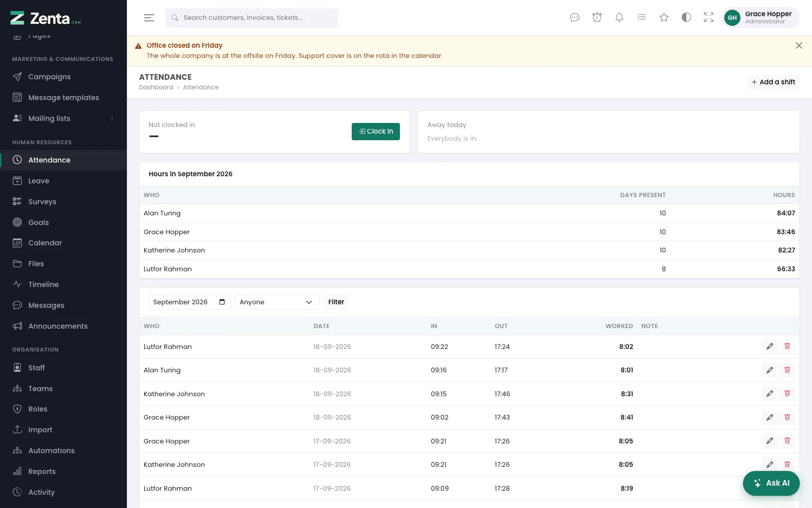Collapse the sidebar with hamburger icon

point(149,18)
